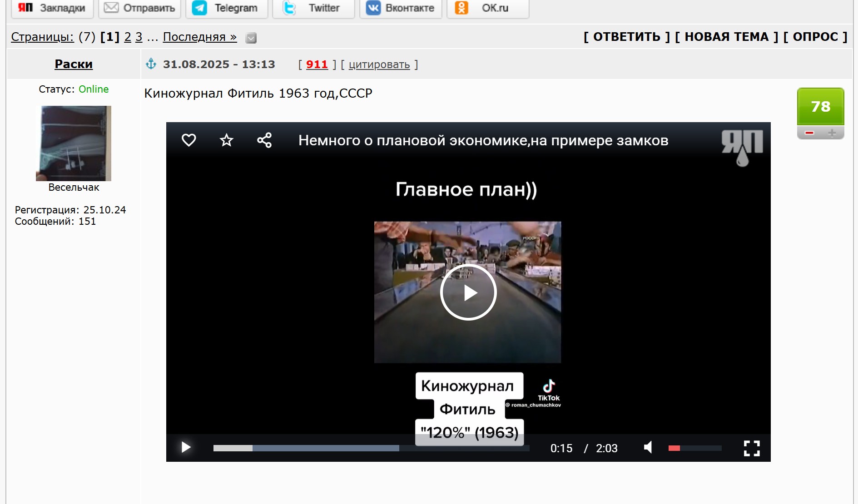
Task: Mute the video with the speaker icon
Action: [x=648, y=448]
